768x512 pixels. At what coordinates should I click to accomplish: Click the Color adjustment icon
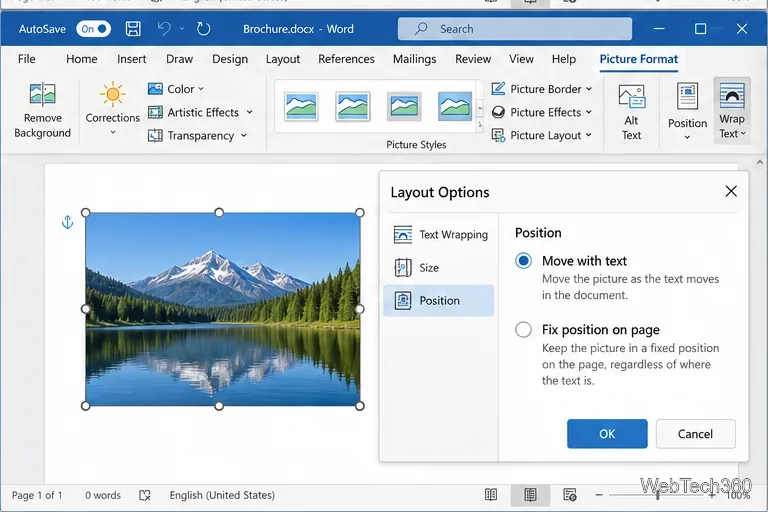(155, 89)
